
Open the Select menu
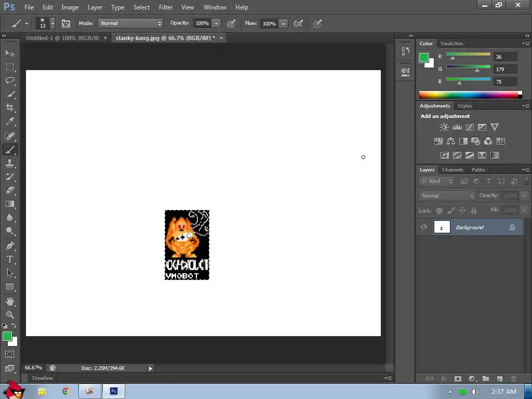(141, 7)
